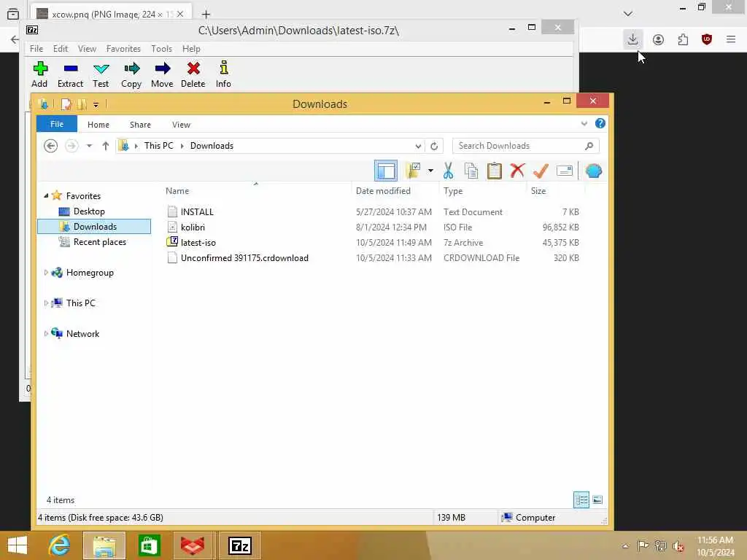Open 7-Zip Edit menu
747x560 pixels.
(61, 49)
